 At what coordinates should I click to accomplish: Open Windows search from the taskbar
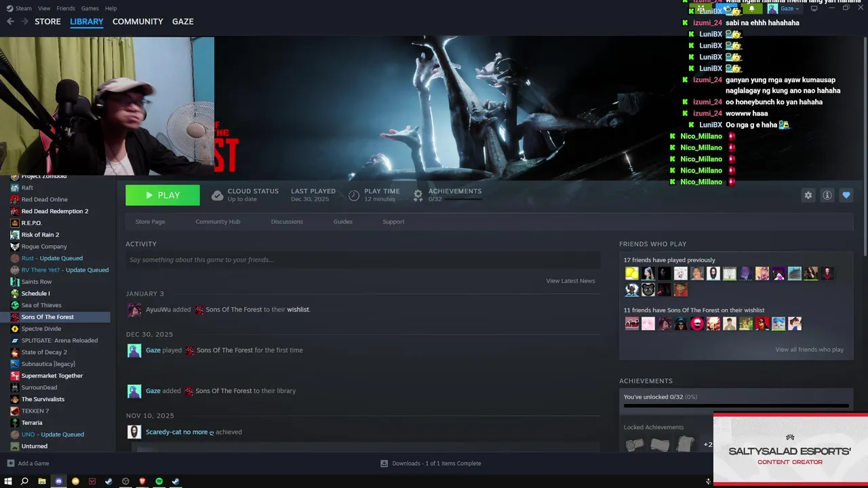pos(25,481)
